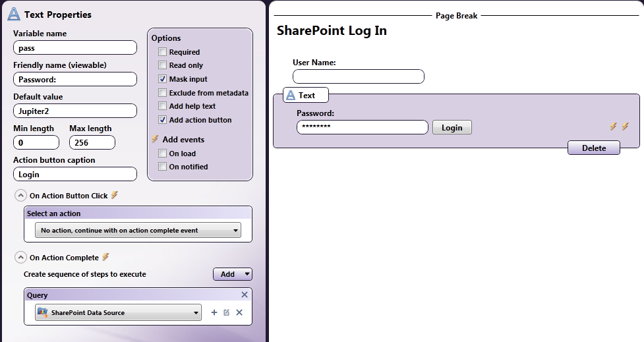Click the Text control icon on the form tab
The width and height of the screenshot is (644, 342).
(x=291, y=96)
